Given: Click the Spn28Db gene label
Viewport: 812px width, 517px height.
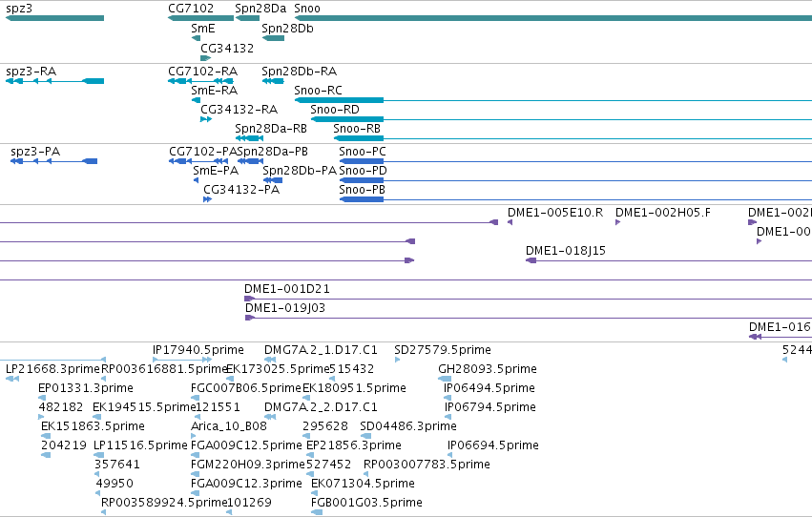Looking at the screenshot, I should click(x=287, y=29).
